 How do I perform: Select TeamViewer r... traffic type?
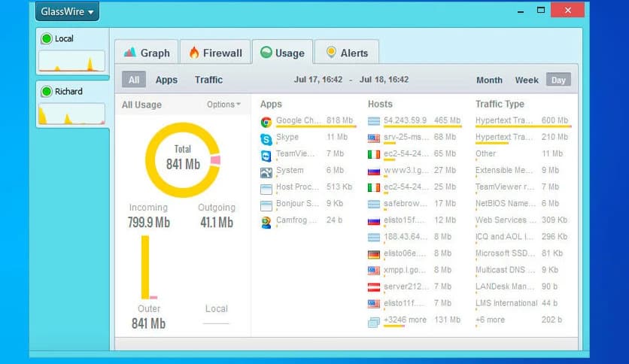tap(504, 187)
